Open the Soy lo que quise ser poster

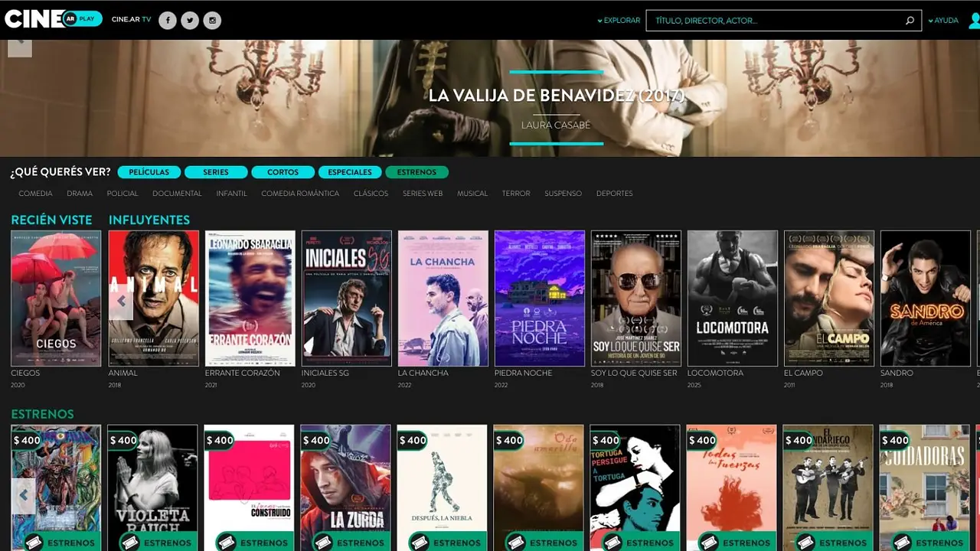point(636,298)
